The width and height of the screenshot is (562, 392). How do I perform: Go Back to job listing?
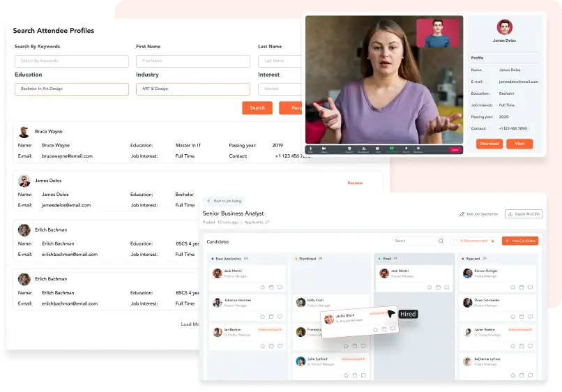coord(225,201)
